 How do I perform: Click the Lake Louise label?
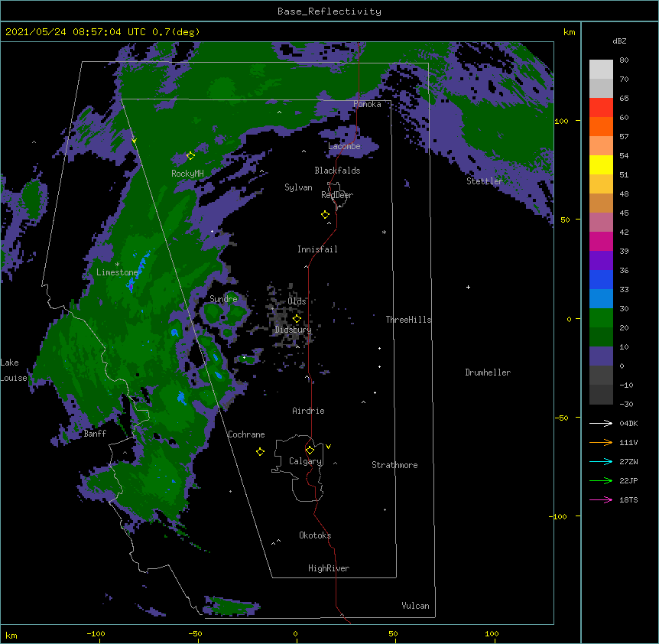point(14,370)
